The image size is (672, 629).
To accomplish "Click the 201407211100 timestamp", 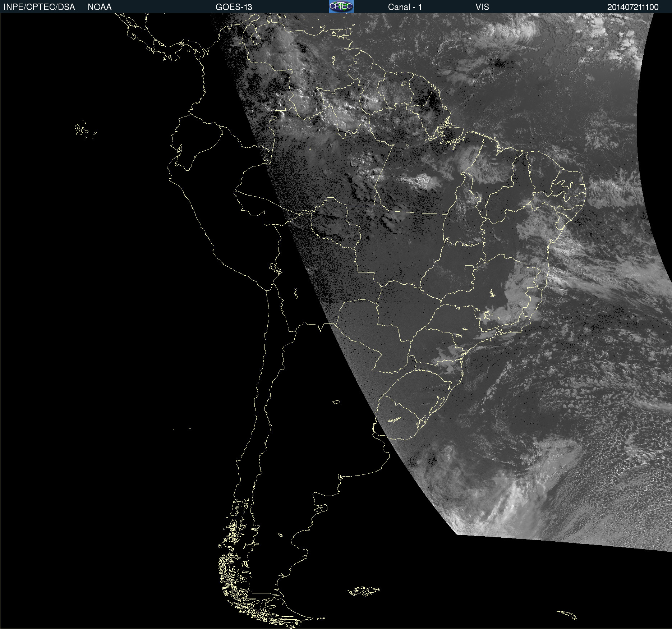I will coord(633,7).
